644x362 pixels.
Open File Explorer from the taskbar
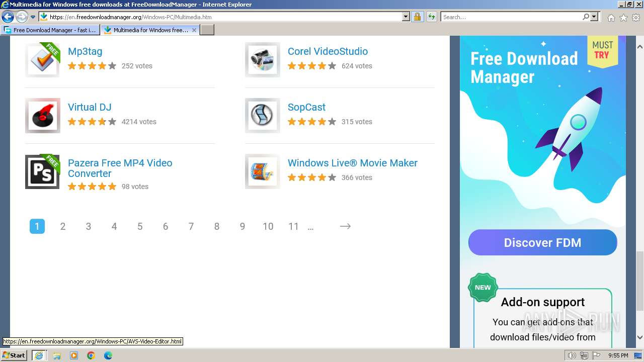(x=57, y=355)
